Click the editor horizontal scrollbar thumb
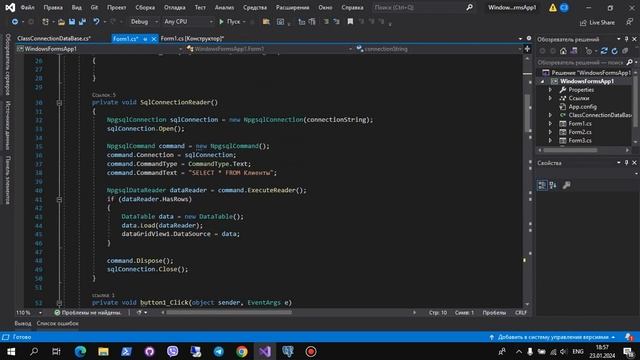640x360 pixels. coord(229,313)
